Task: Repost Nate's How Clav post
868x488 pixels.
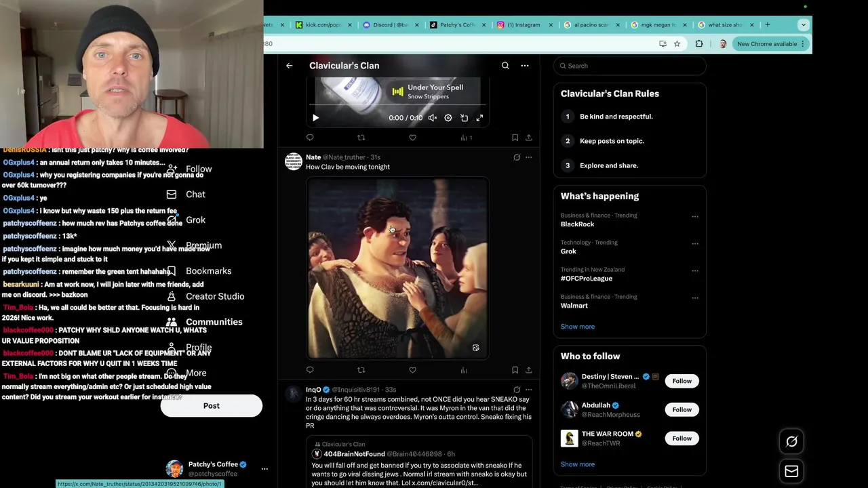Action: [x=361, y=370]
